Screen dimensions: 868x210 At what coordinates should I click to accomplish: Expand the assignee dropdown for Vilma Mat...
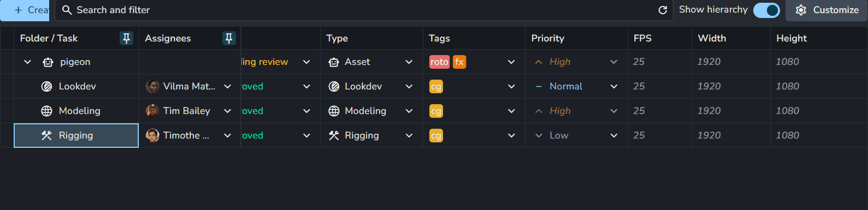(x=228, y=86)
